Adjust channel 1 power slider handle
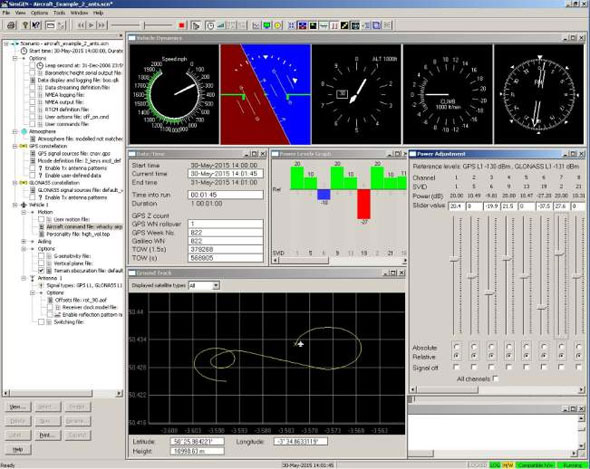The image size is (590, 469). tap(455, 259)
